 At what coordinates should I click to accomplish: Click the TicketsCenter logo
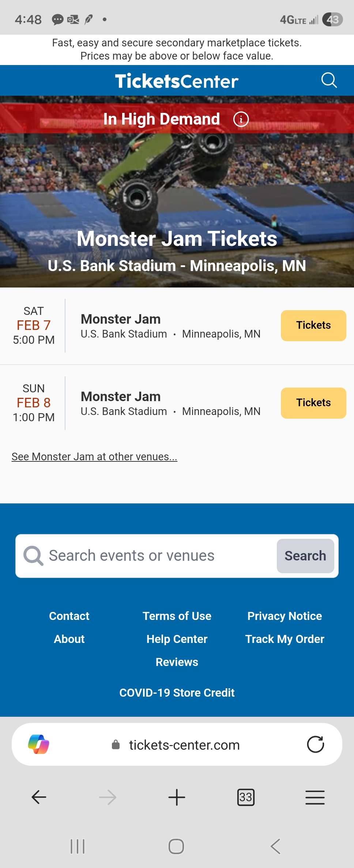[x=177, y=81]
